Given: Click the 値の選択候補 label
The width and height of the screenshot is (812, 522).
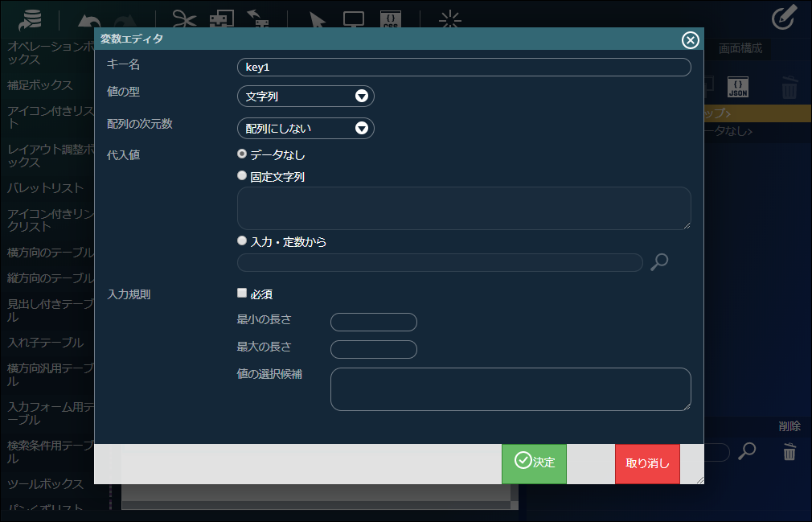Looking at the screenshot, I should (x=269, y=374).
